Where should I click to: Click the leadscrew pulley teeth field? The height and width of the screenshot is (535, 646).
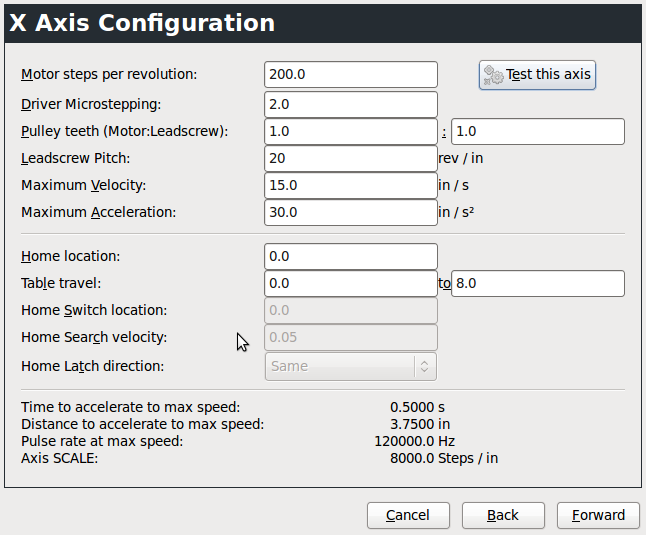click(x=538, y=131)
